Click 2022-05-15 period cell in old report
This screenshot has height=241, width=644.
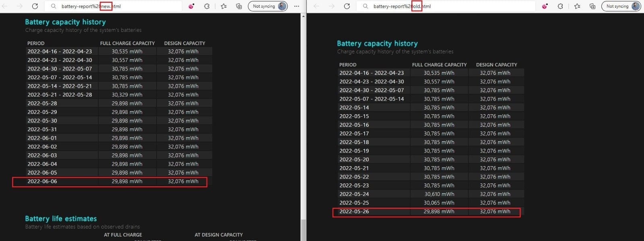tap(354, 116)
